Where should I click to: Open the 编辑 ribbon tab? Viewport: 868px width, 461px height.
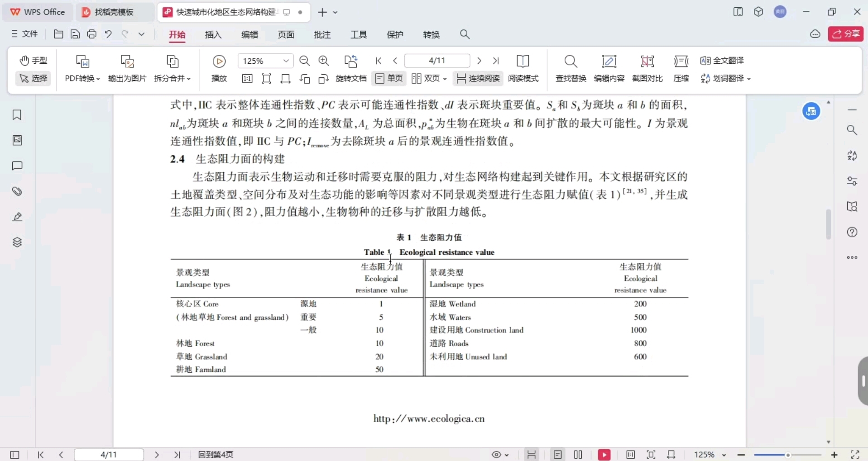249,35
